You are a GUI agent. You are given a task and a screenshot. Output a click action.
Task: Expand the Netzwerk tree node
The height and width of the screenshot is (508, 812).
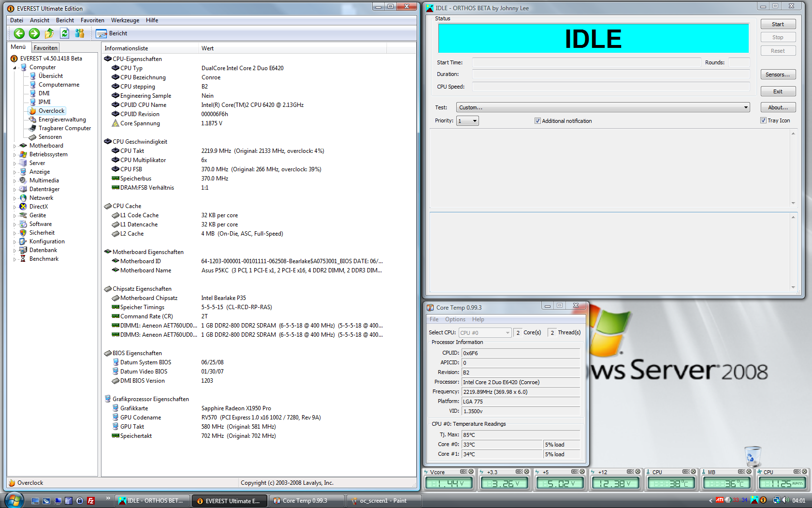coord(14,198)
